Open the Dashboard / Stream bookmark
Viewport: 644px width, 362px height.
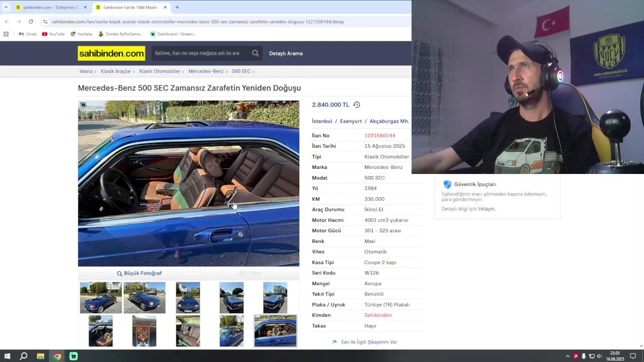(173, 34)
